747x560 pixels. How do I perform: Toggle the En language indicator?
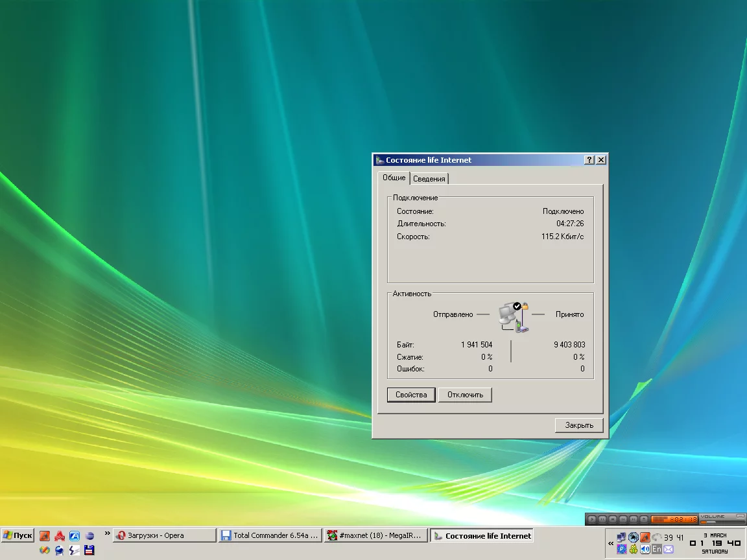[657, 549]
